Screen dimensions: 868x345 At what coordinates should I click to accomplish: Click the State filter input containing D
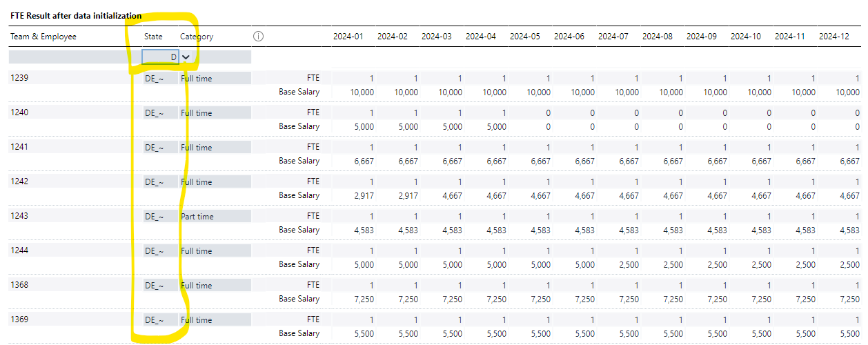pyautogui.click(x=160, y=57)
